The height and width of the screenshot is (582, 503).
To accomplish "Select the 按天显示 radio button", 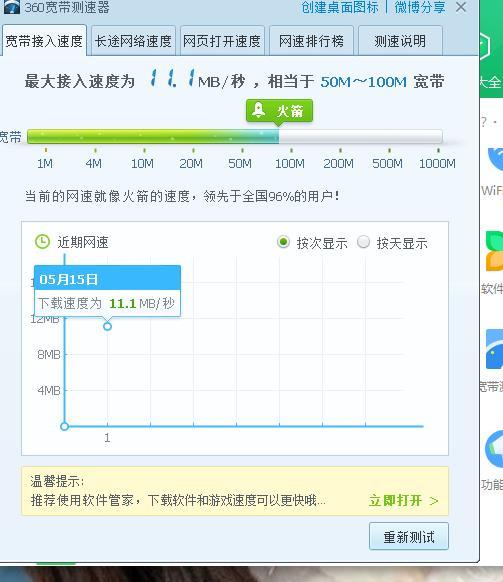I will click(363, 242).
